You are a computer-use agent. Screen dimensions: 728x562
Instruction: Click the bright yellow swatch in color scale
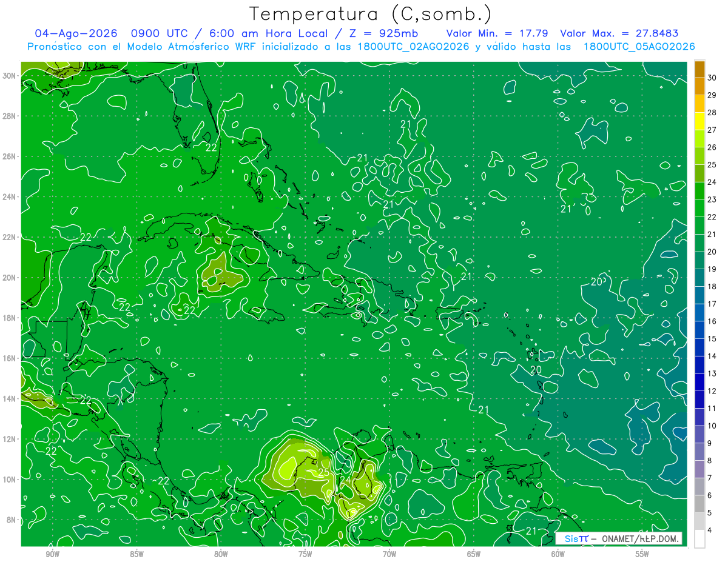click(699, 121)
